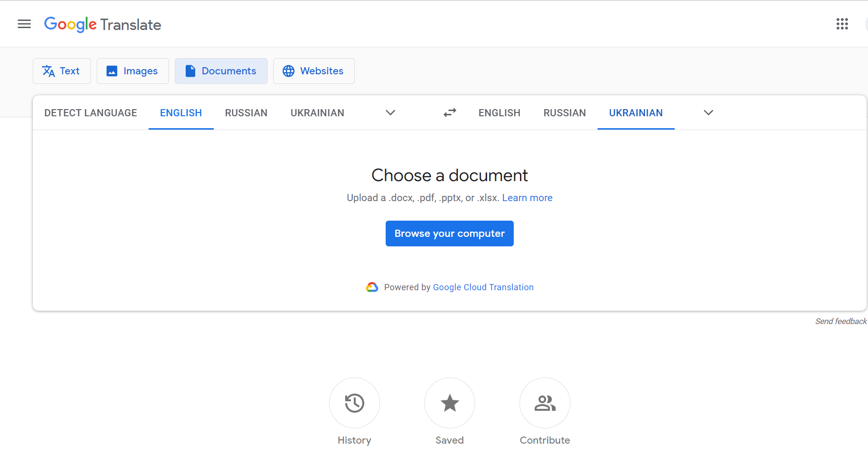
Task: Switch to Images translation mode
Action: point(132,71)
